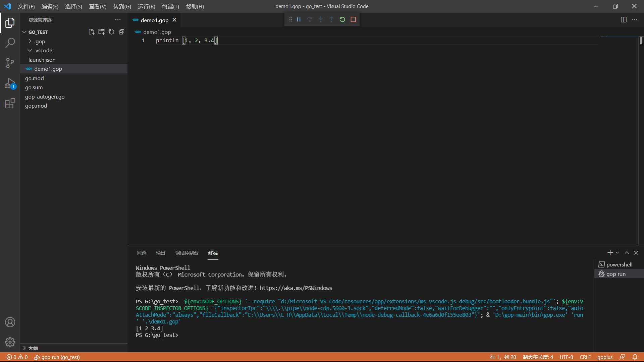Open the Source Control view
This screenshot has height=362, width=644.
(x=10, y=63)
